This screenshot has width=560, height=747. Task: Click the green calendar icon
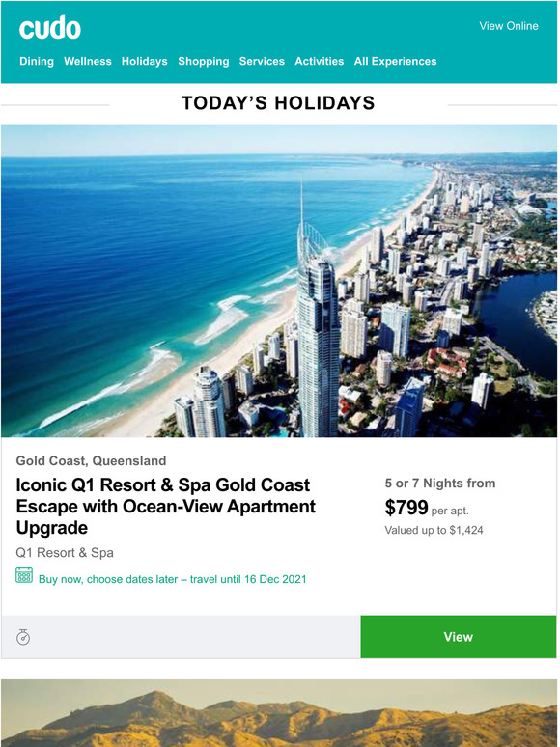pos(24,575)
